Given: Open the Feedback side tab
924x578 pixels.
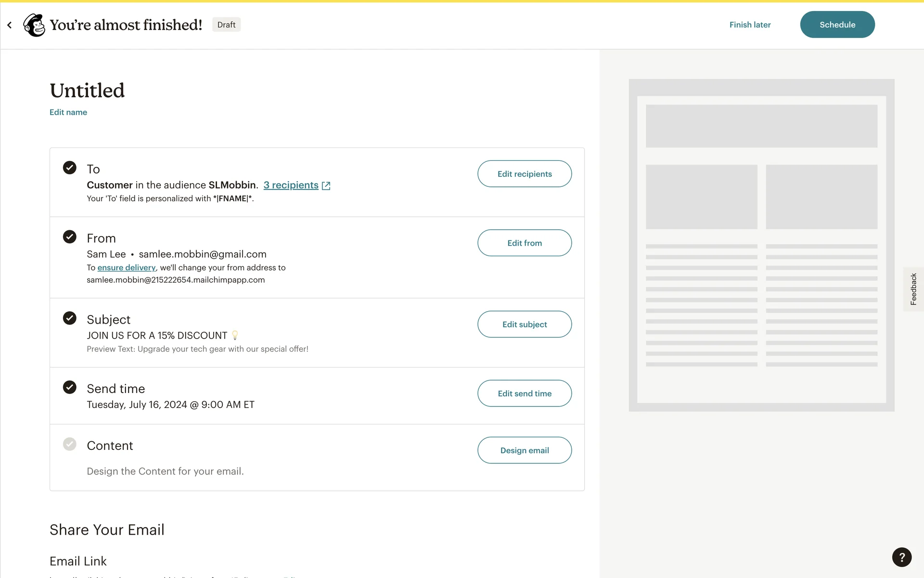Looking at the screenshot, I should (913, 289).
